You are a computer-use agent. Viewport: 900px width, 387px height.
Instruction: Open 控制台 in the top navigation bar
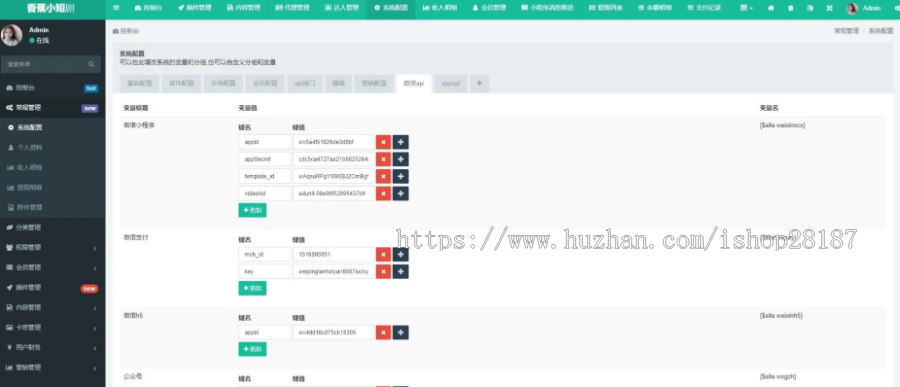(x=148, y=9)
